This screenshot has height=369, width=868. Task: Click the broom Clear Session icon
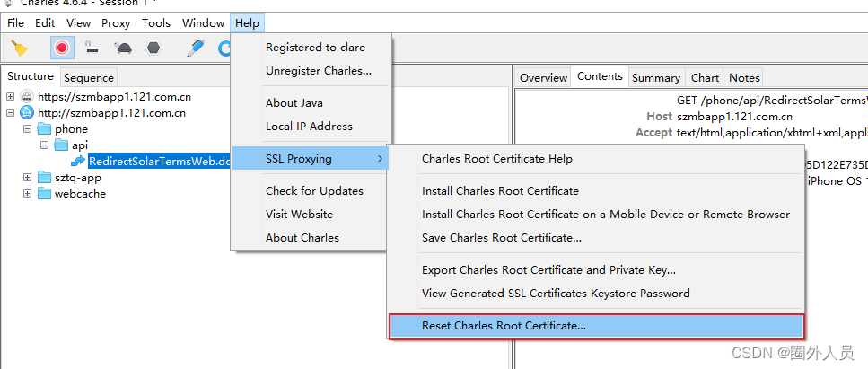20,48
